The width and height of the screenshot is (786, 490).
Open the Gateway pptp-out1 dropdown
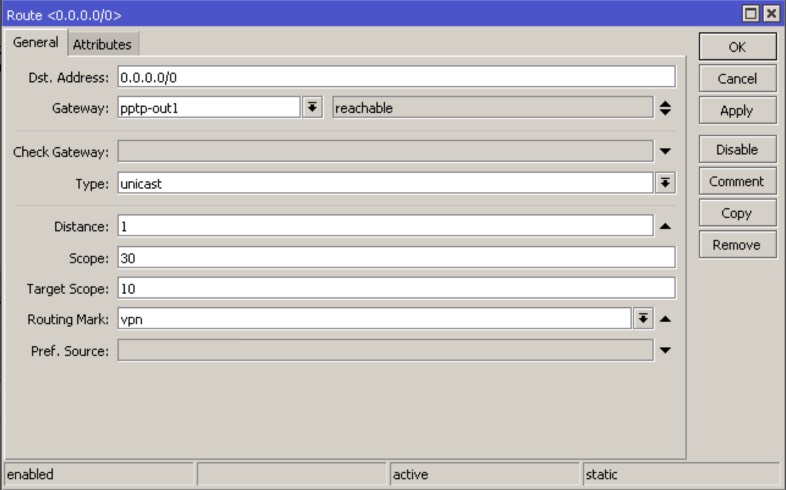[312, 108]
